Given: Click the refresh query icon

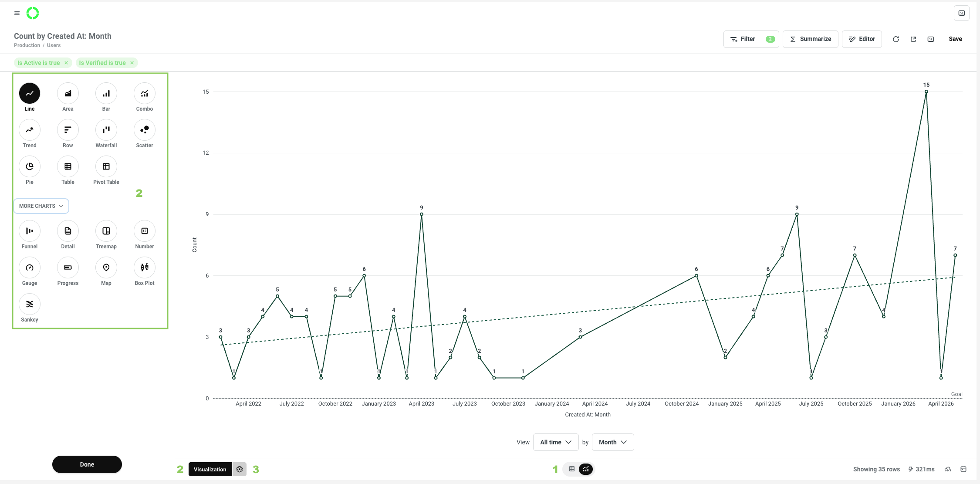Looking at the screenshot, I should 896,39.
